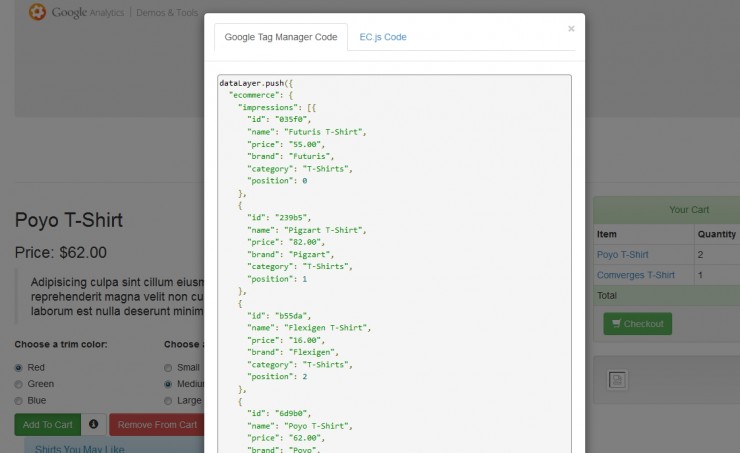Select the Green trim color radio

pyautogui.click(x=18, y=384)
